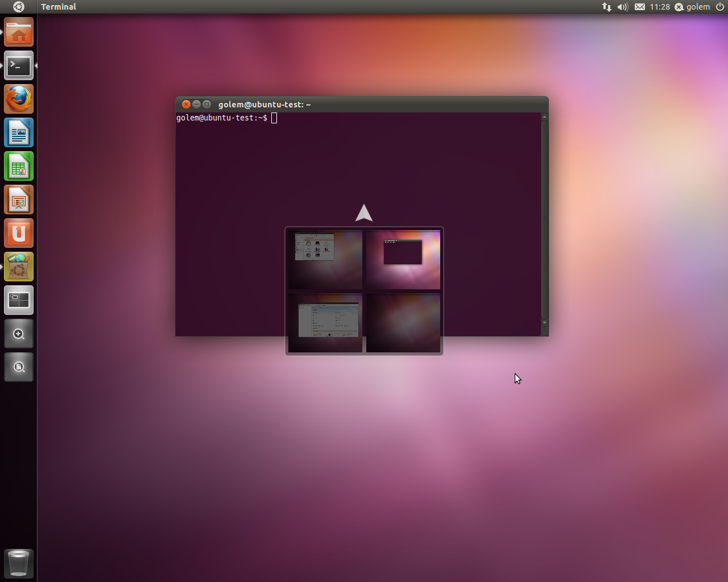Click the Terminal icon in the launcher
This screenshot has width=728, height=582.
[x=19, y=66]
